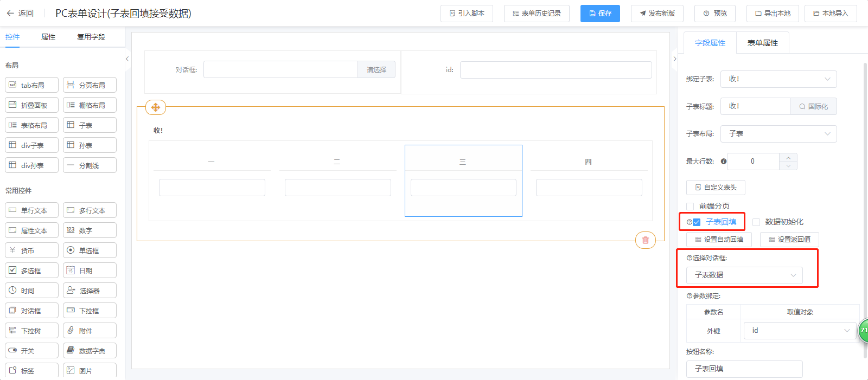Uncheck the 子表回填 checkbox
This screenshot has height=380, width=868.
697,222
